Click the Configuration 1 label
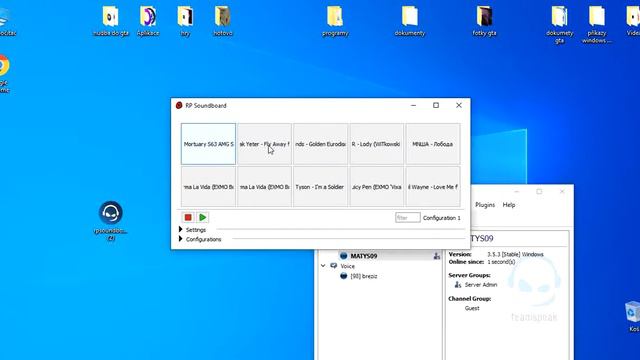 (442, 218)
